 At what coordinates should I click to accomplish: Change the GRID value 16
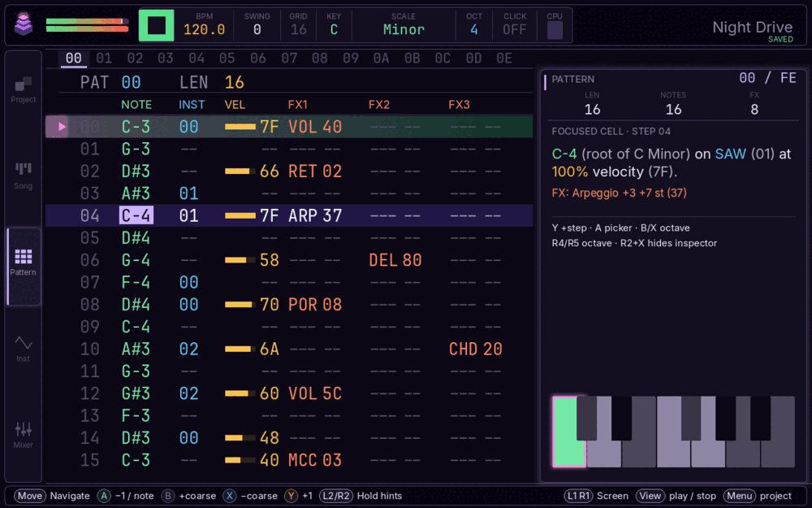click(298, 29)
